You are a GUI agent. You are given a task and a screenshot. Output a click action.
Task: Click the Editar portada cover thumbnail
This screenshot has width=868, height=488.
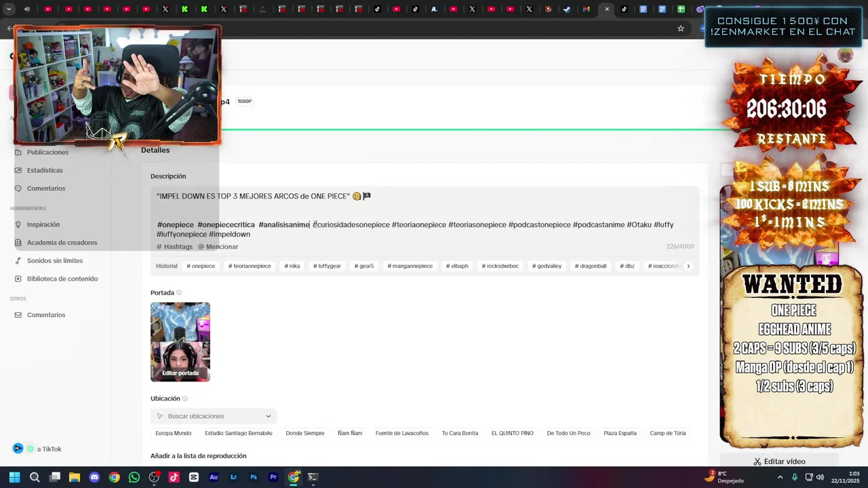180,342
